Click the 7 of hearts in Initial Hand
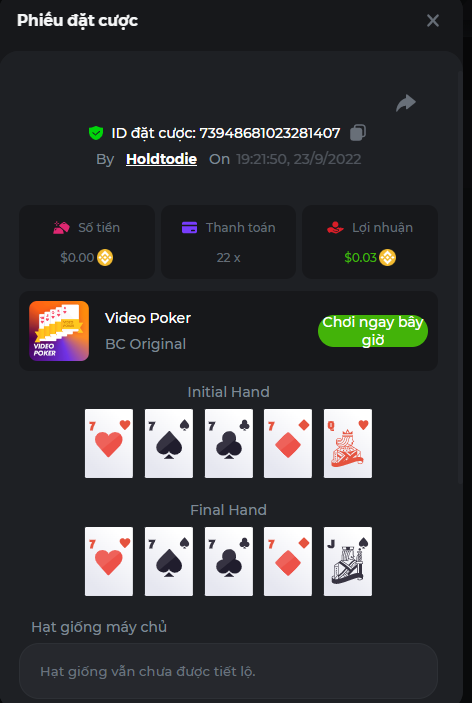This screenshot has width=472, height=703. [x=109, y=443]
